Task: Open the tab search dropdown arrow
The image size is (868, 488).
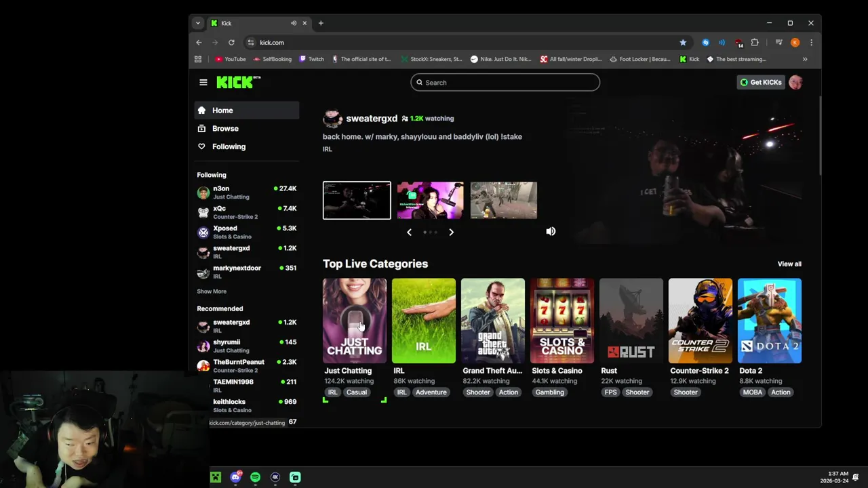Action: tap(198, 23)
